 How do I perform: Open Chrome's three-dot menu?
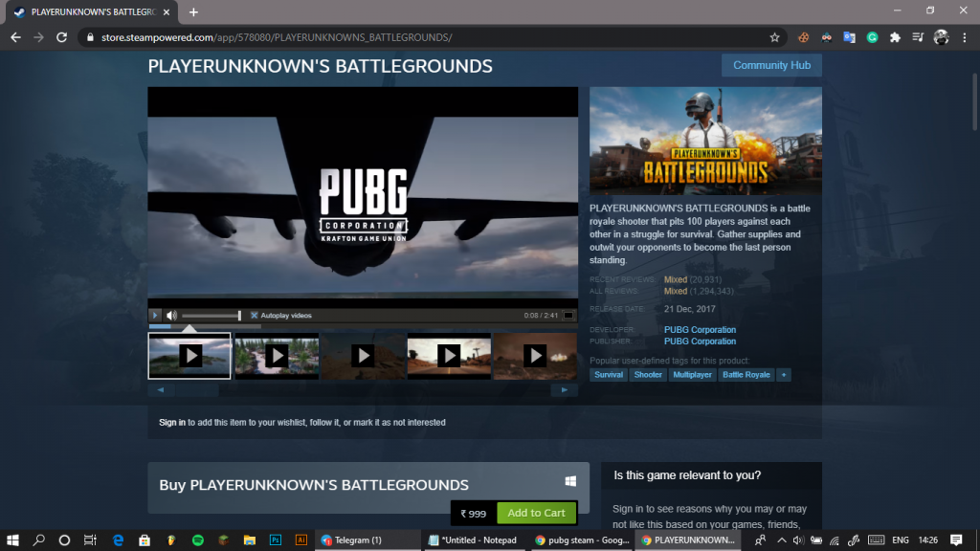(965, 37)
